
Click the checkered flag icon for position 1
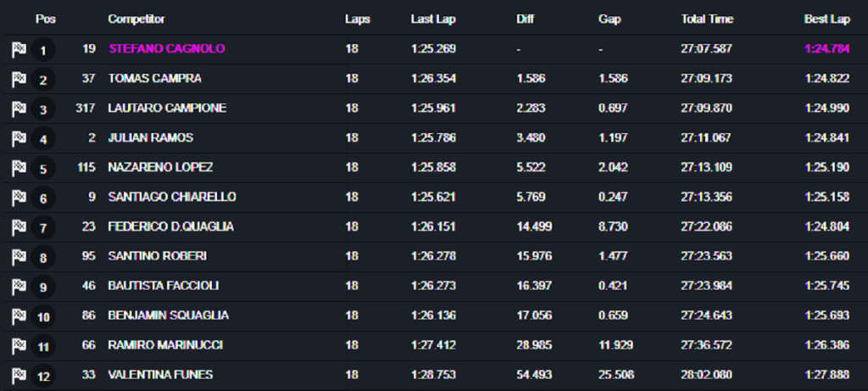coord(19,50)
